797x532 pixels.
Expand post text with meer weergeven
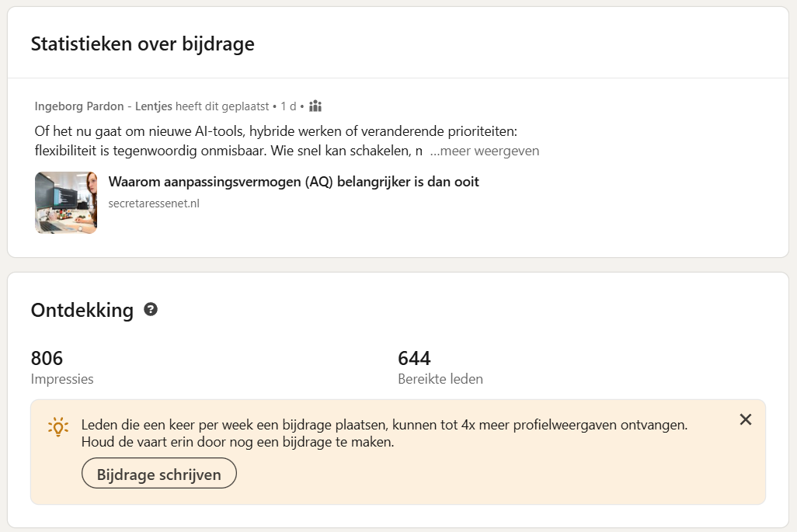pyautogui.click(x=485, y=151)
